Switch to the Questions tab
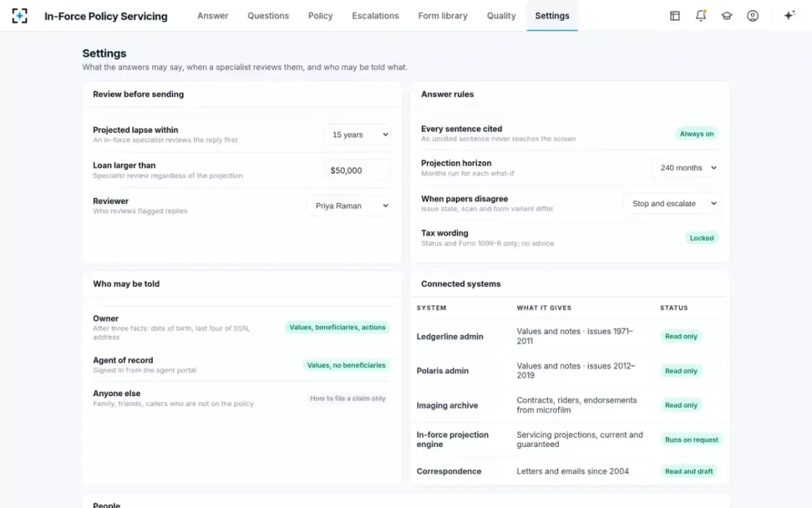 [x=268, y=16]
